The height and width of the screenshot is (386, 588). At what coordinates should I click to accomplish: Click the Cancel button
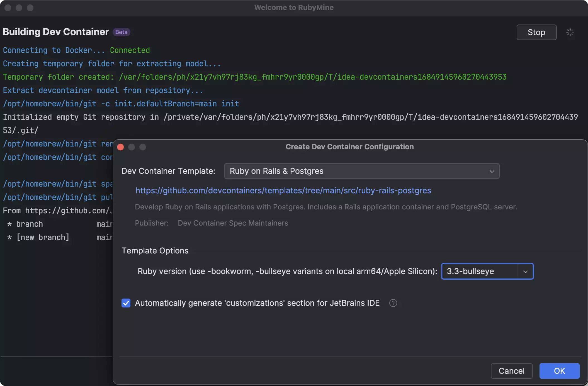(511, 371)
